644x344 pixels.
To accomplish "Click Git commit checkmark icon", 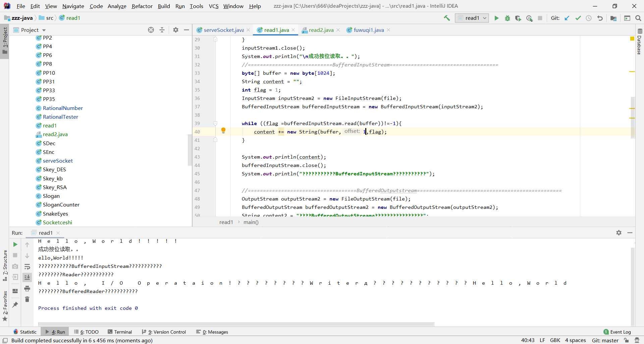I will [x=578, y=18].
